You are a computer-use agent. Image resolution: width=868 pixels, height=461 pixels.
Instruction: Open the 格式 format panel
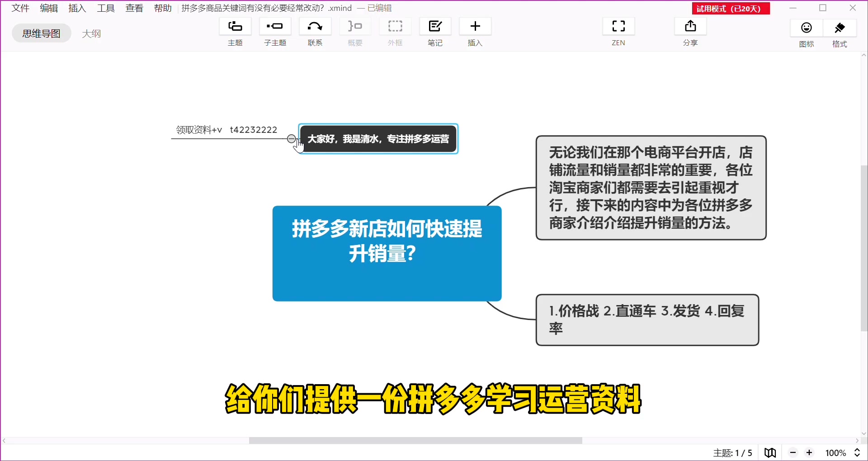[840, 28]
